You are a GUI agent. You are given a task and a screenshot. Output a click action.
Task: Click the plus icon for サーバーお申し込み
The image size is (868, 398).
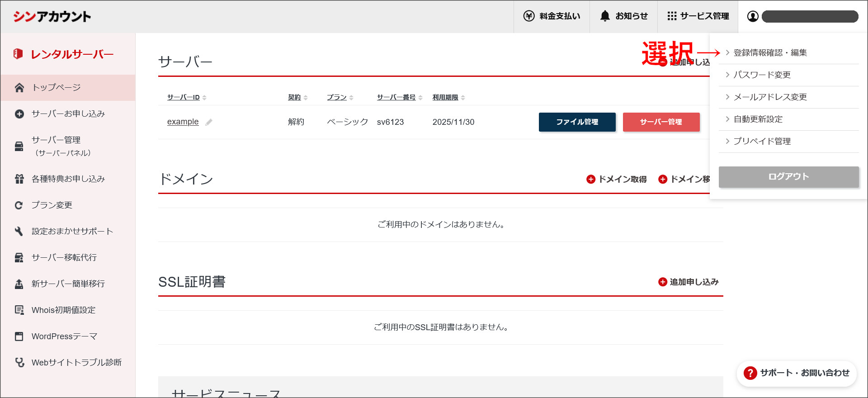coord(19,114)
